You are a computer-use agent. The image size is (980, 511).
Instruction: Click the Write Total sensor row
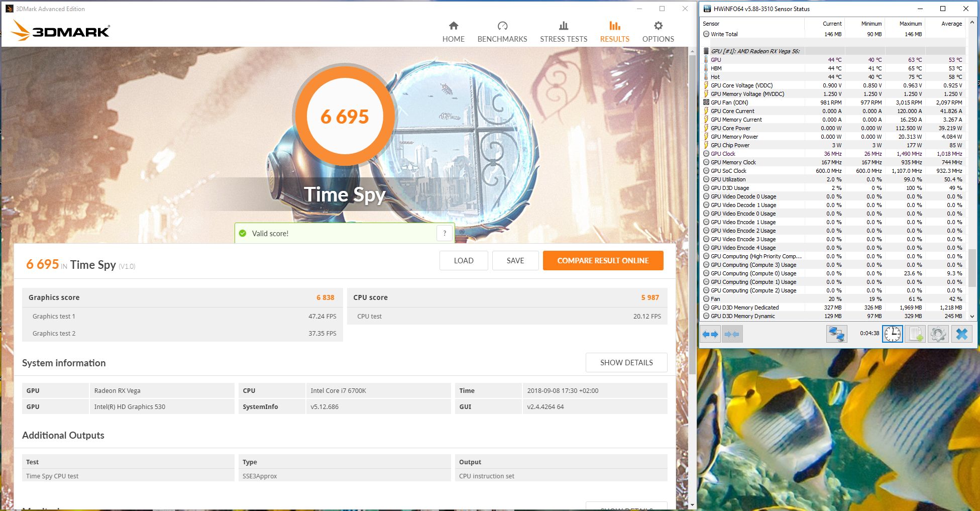tap(833, 34)
